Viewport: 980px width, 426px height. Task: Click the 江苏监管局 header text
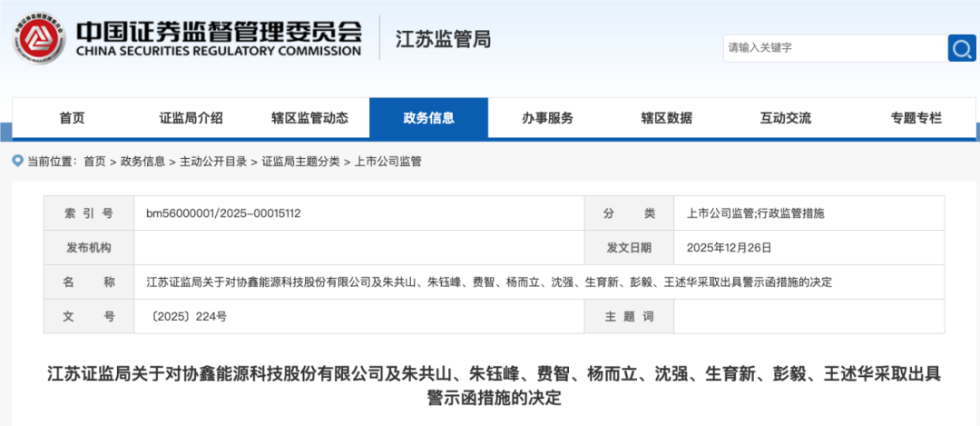point(443,39)
